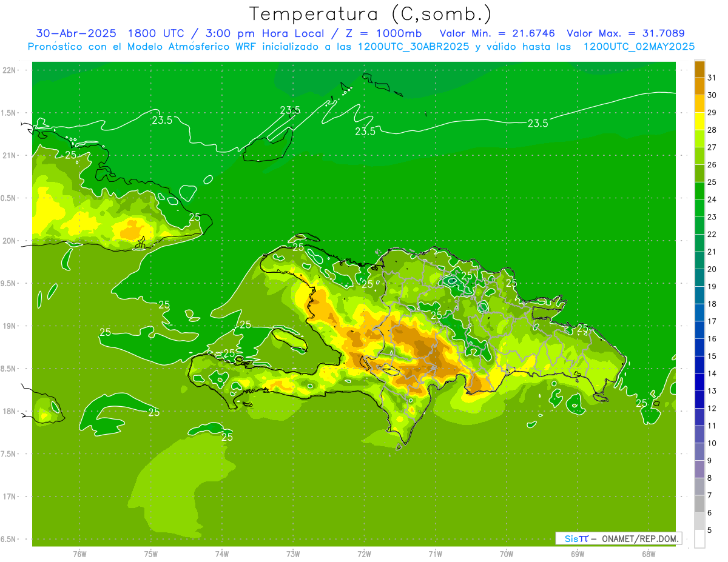
Task: Click the colorbar swatch between values 30 and 31
Action: tap(699, 86)
